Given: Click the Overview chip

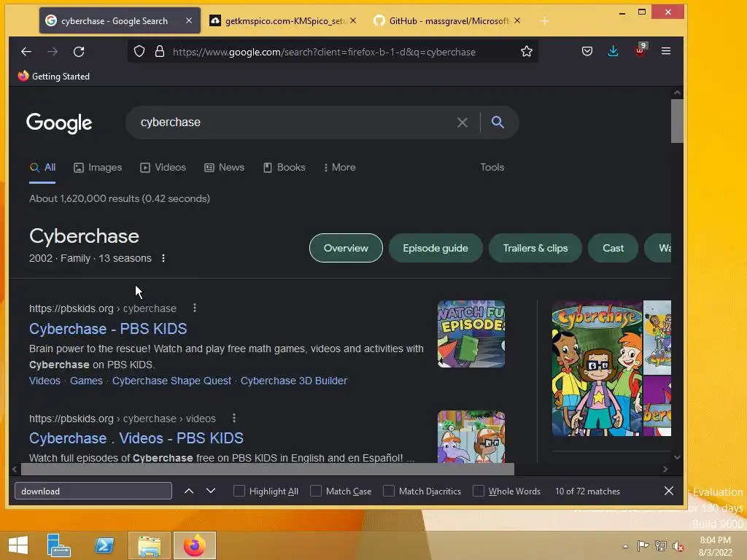Looking at the screenshot, I should tap(346, 248).
